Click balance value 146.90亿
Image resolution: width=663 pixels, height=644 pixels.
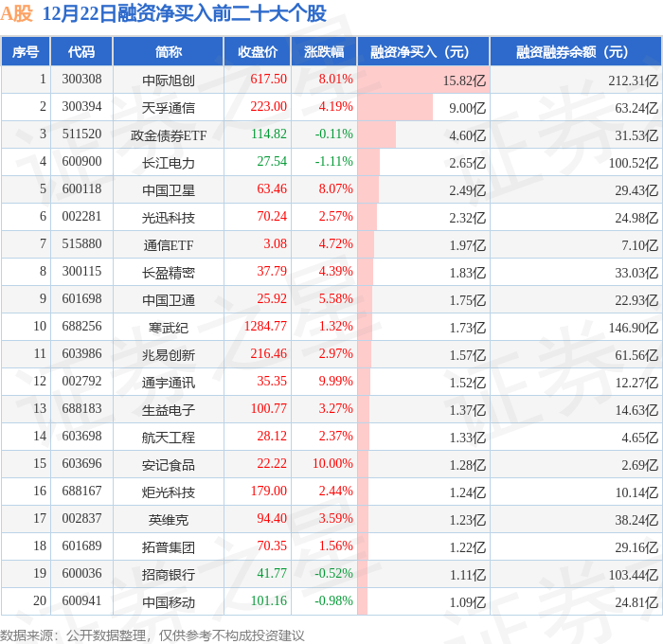click(633, 328)
